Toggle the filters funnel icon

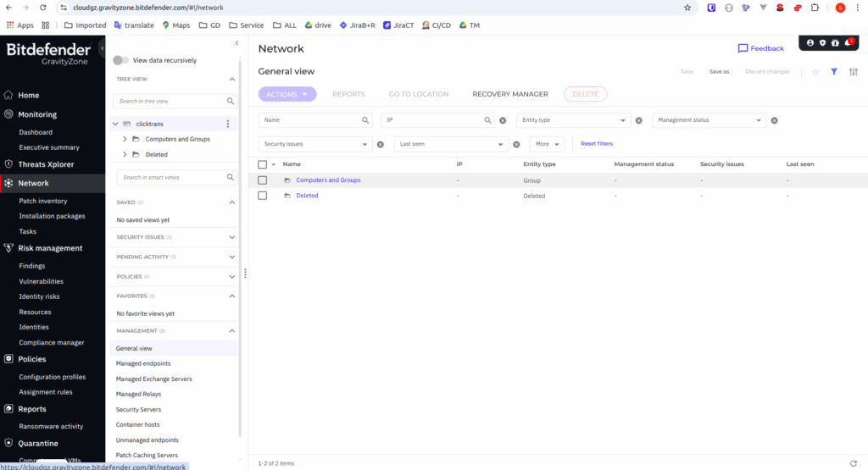(834, 71)
